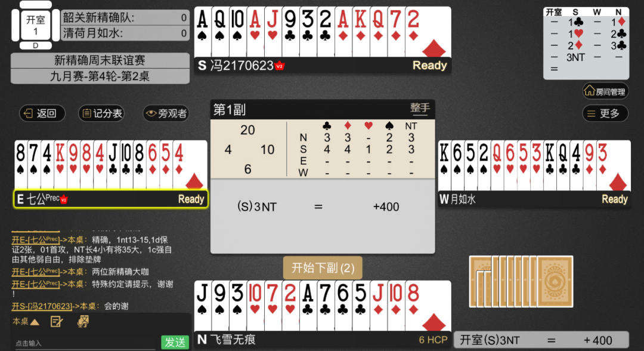Start next board with 开始下副 button
Viewport: 644px width, 351px height.
coord(323,268)
